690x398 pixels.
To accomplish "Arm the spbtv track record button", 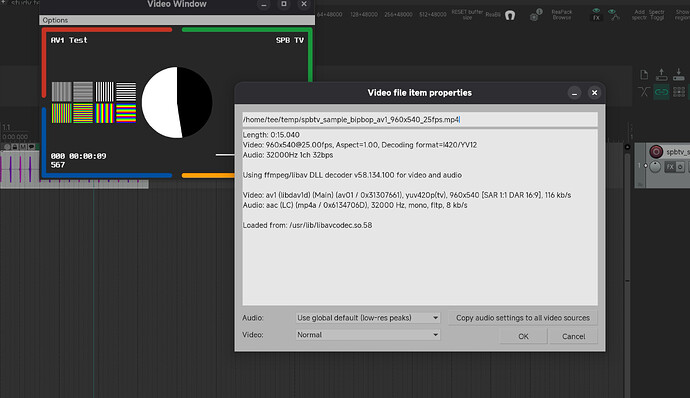I will click(656, 151).
